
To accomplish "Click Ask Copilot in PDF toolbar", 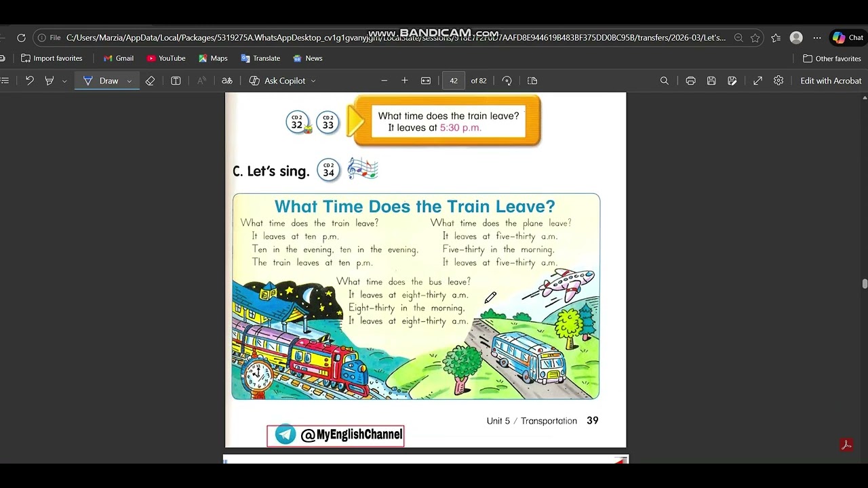I will pos(277,81).
